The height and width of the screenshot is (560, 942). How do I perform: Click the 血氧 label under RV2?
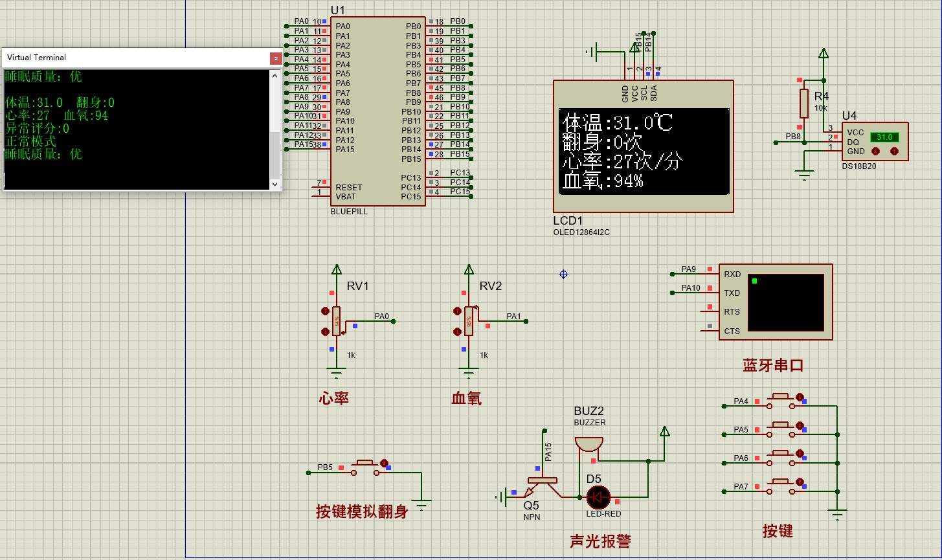[466, 398]
